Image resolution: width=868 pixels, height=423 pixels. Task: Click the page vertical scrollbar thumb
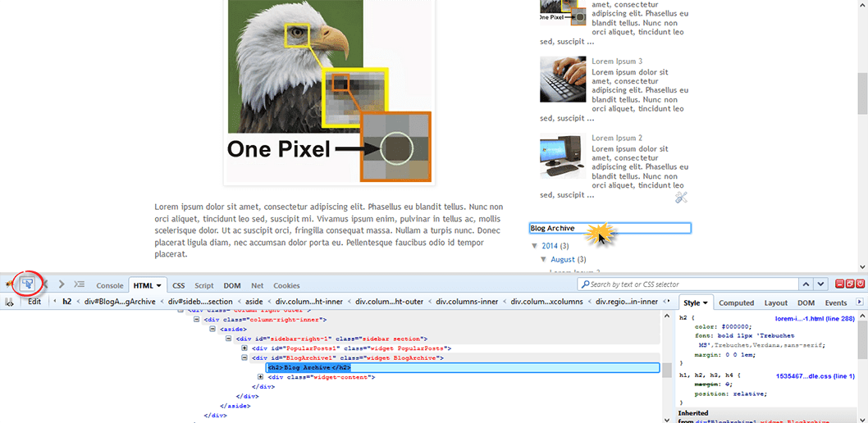(862, 92)
